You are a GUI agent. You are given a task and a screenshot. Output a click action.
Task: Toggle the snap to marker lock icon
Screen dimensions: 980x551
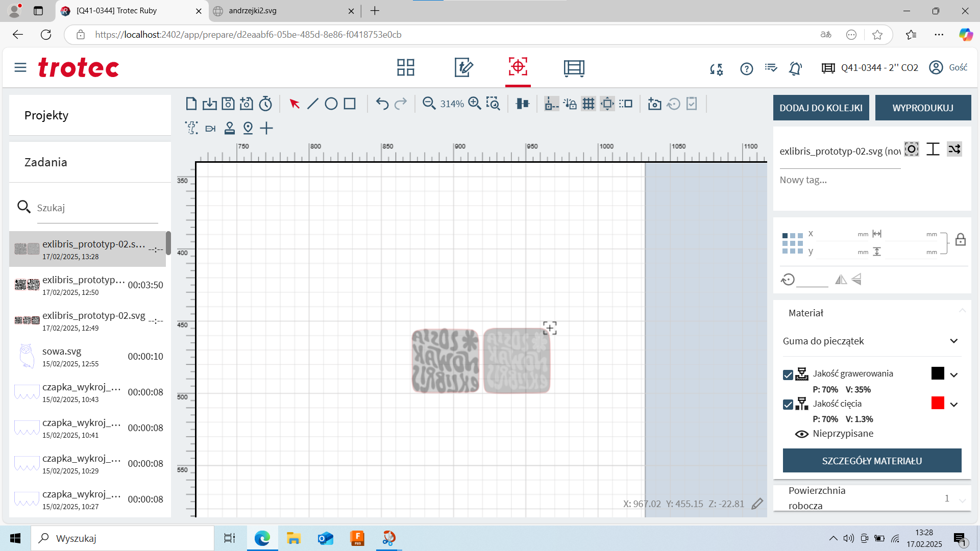coord(570,104)
